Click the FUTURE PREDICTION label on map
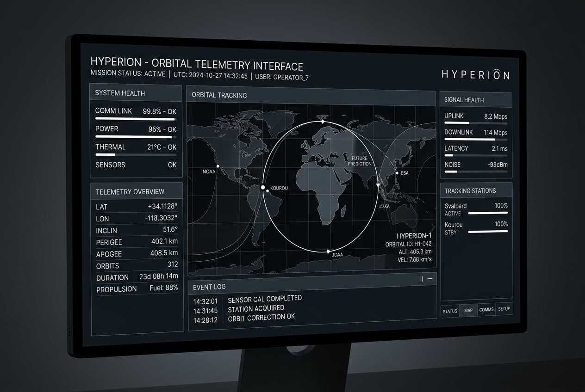The height and width of the screenshot is (392, 585). click(359, 161)
